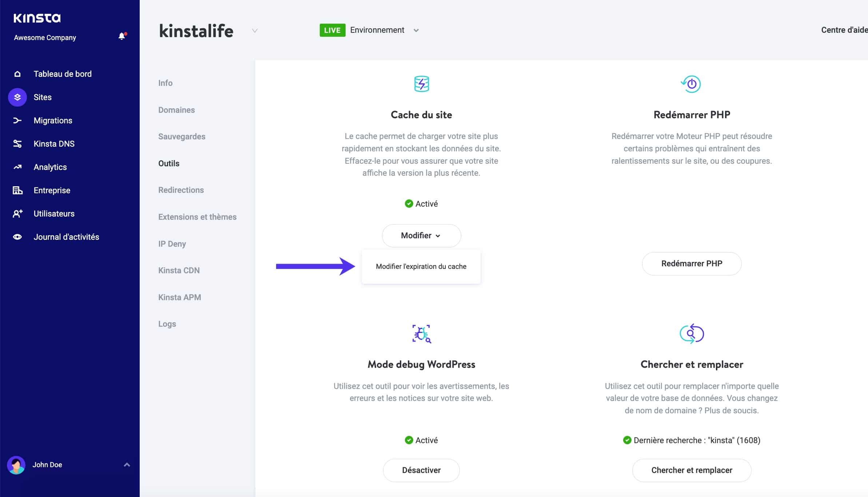868x497 pixels.
Task: Collapse the John Doe profile panel
Action: 127,465
